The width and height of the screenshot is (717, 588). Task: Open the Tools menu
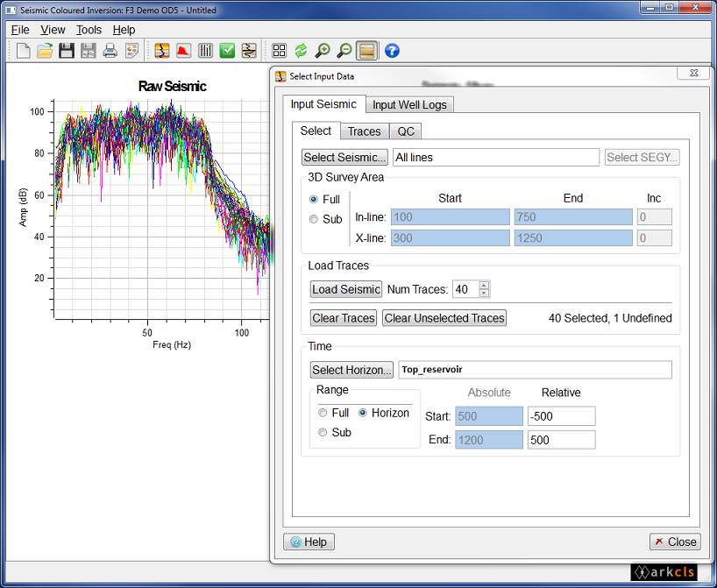click(x=89, y=30)
